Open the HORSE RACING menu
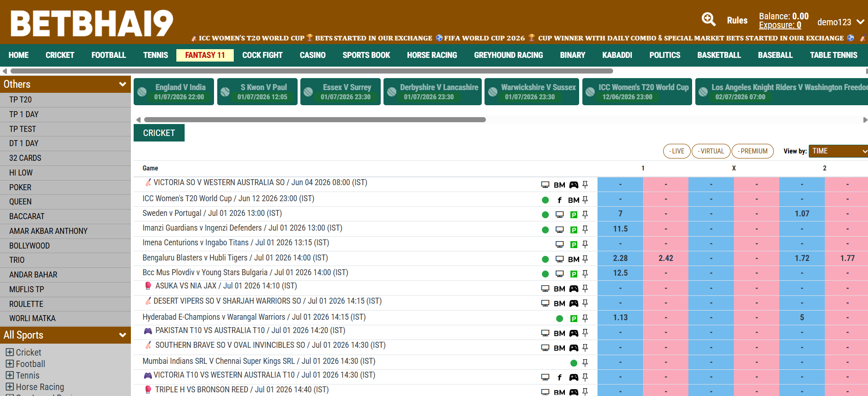Viewport: 868px width, 396px height. (x=432, y=55)
